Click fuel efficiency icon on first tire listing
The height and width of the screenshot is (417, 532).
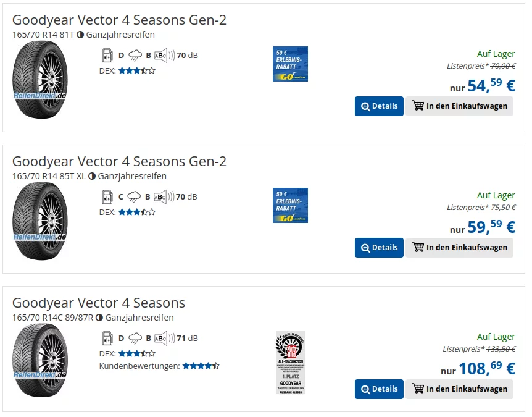click(x=106, y=55)
